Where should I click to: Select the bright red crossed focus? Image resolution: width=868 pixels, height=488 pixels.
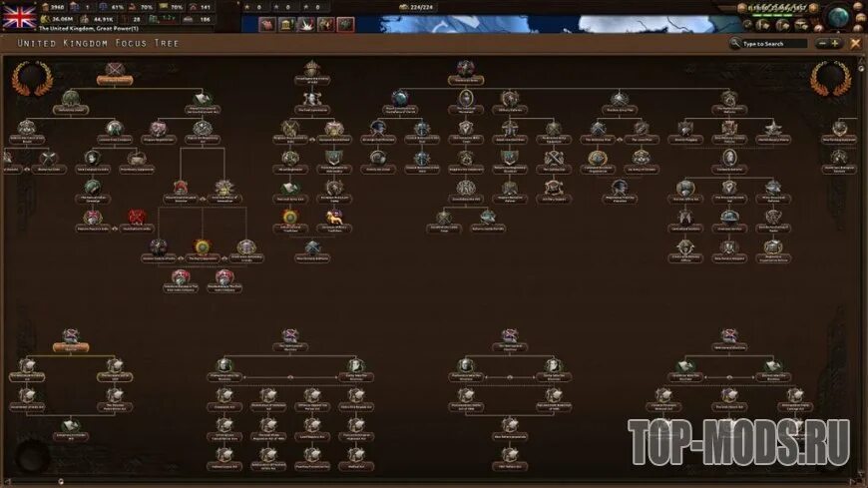pos(137,221)
